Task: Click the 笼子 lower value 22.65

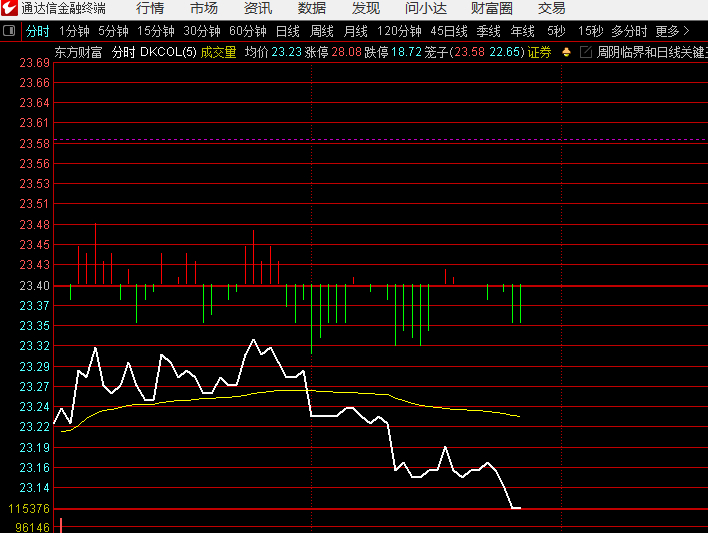Action: pos(505,52)
